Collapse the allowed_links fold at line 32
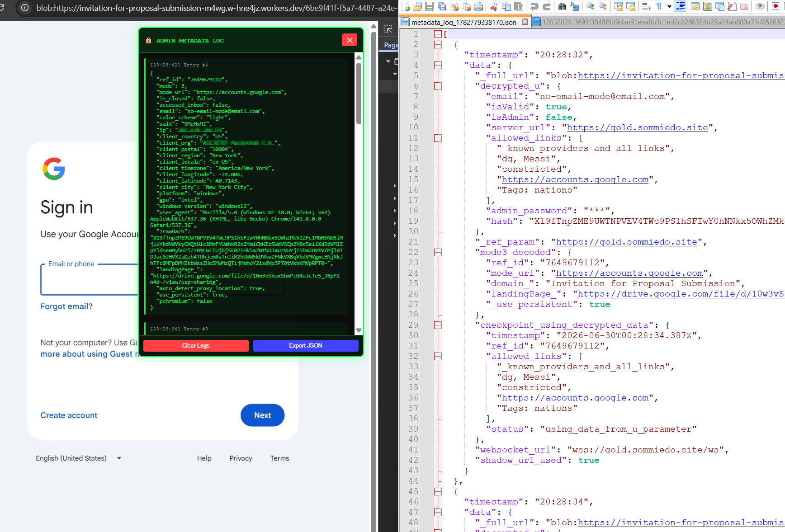This screenshot has width=785, height=532. 438,356
